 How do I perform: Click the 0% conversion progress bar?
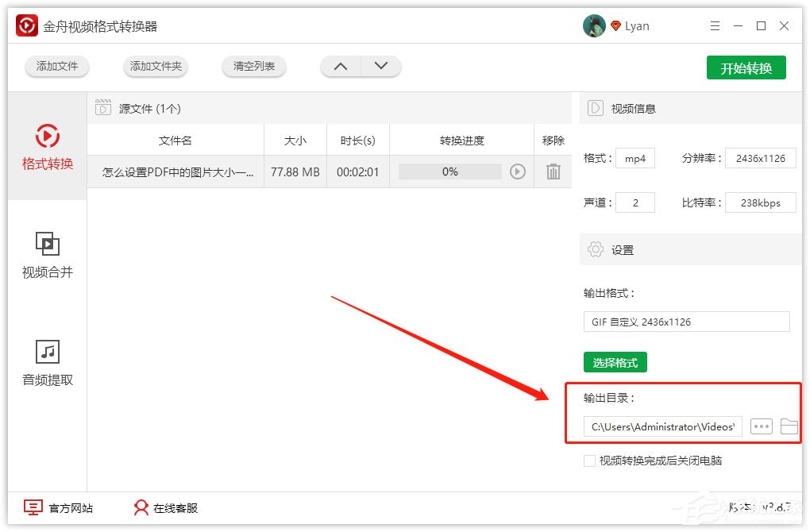click(451, 172)
